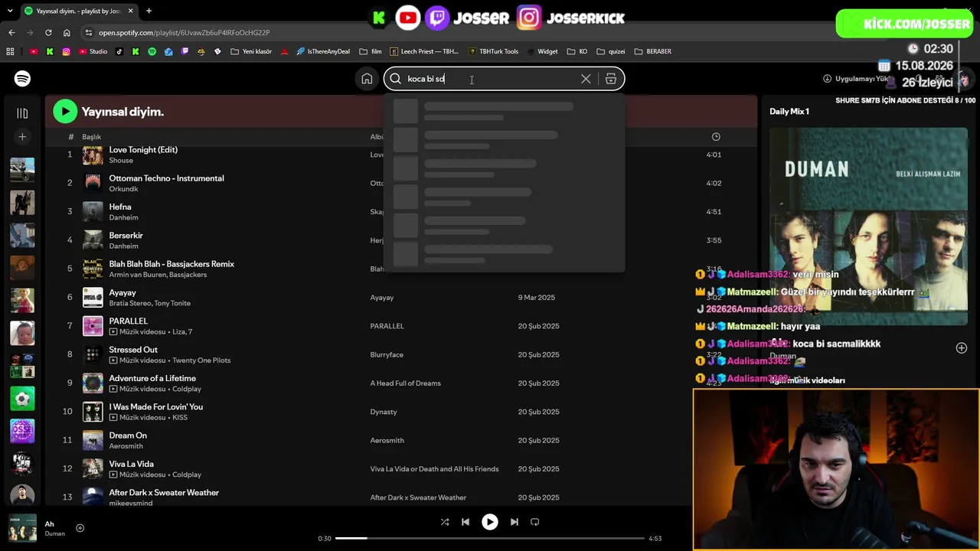Screen dimensions: 980x551
Task: Open the Daily Mix 1 heading
Action: 789,112
